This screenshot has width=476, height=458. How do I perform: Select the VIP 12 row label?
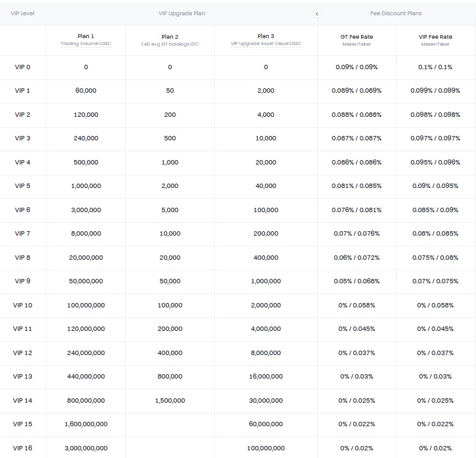pos(23,353)
